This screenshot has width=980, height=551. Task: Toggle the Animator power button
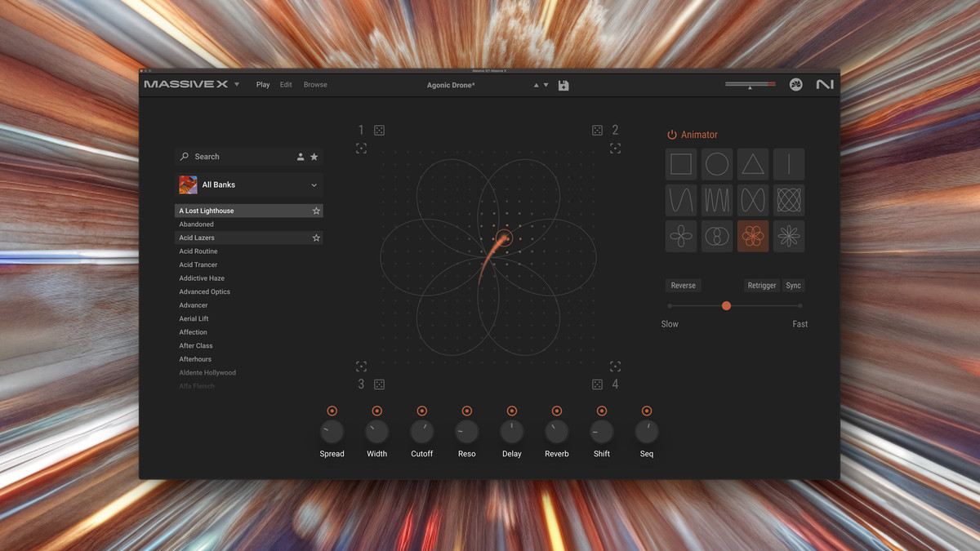671,135
